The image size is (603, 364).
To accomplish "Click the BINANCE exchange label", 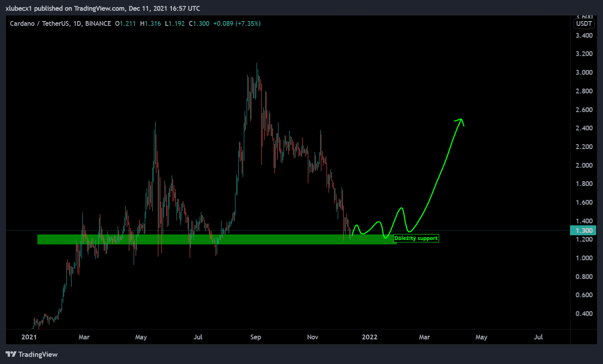I will pyautogui.click(x=98, y=23).
